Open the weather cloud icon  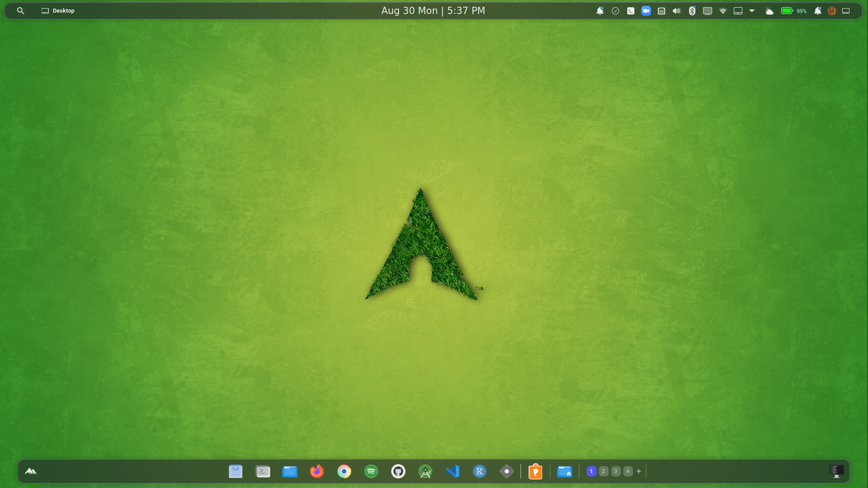click(769, 11)
